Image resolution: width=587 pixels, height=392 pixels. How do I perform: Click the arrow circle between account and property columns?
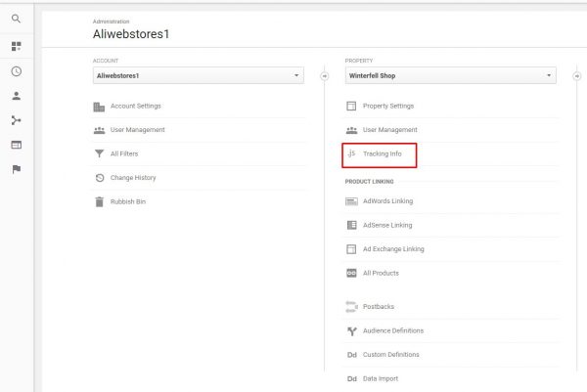coord(324,76)
